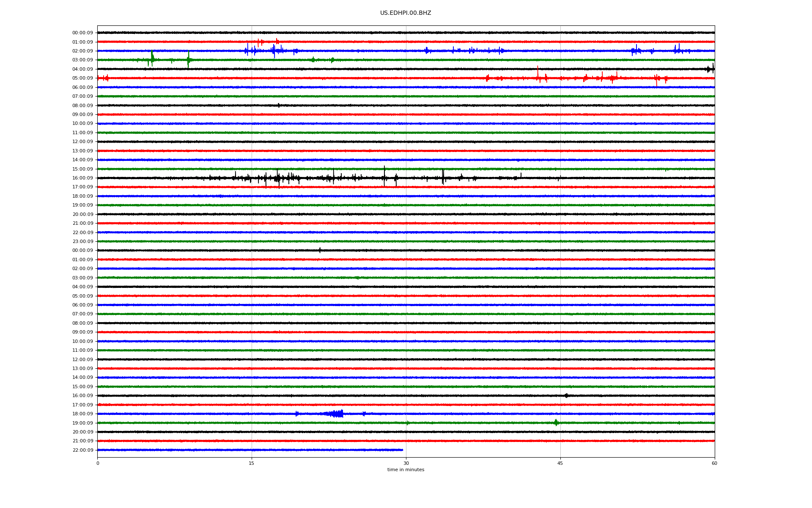Select the 30 tick label on the time axis

[406, 463]
